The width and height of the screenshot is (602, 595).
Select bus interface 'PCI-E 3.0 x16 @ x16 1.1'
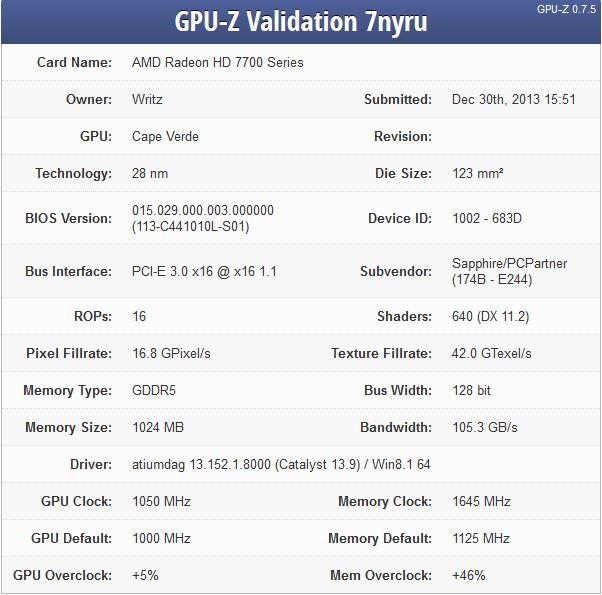204,271
